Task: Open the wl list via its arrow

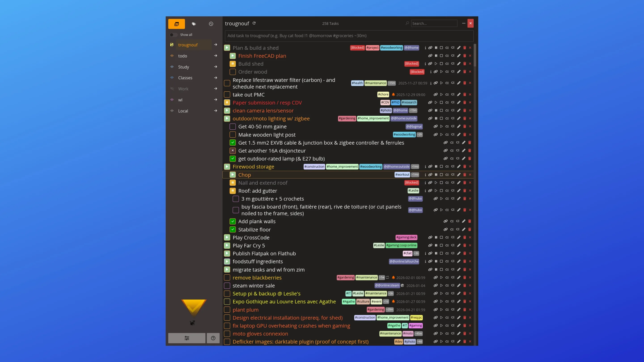Action: click(x=216, y=100)
